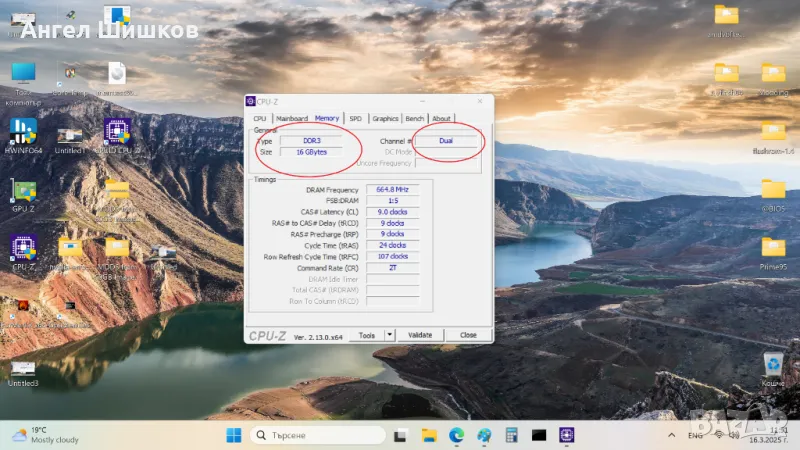Click the Windows Start button
Viewport: 800px width, 450px height.
pyautogui.click(x=233, y=435)
